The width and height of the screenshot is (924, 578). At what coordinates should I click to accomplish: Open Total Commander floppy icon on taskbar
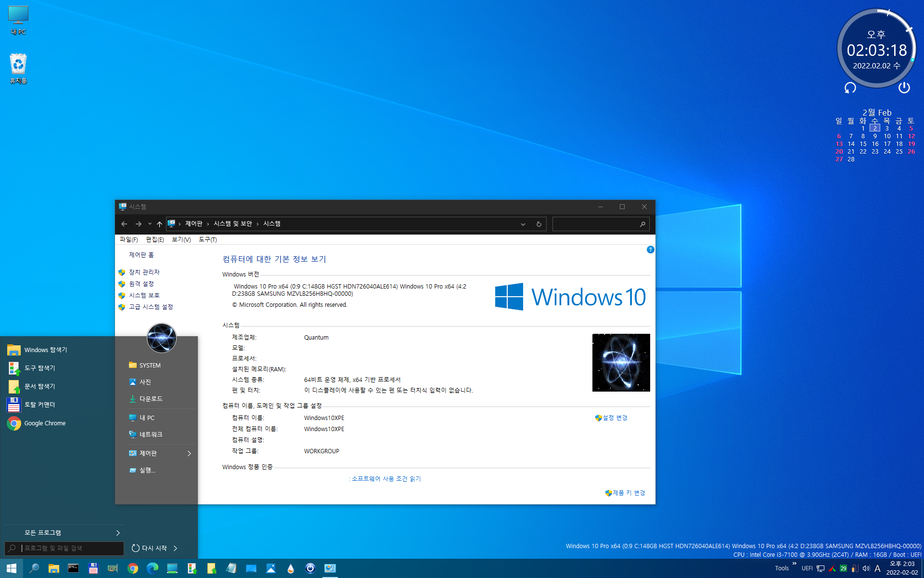93,568
